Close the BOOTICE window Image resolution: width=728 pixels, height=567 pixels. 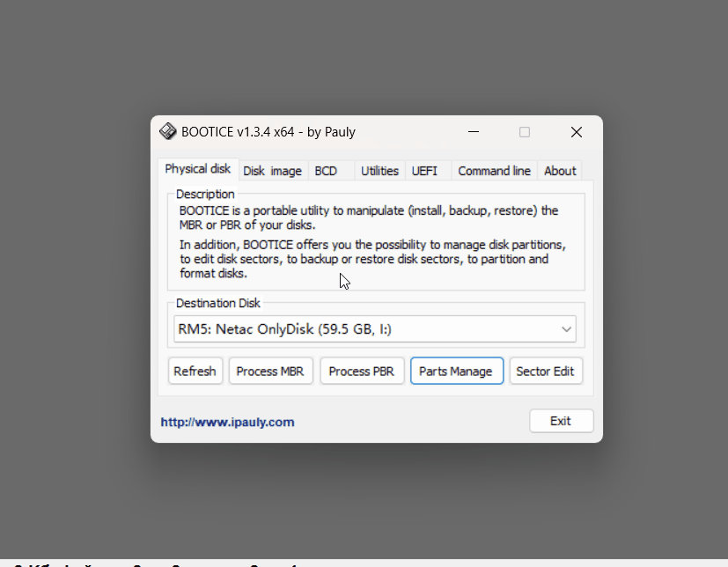tap(576, 132)
